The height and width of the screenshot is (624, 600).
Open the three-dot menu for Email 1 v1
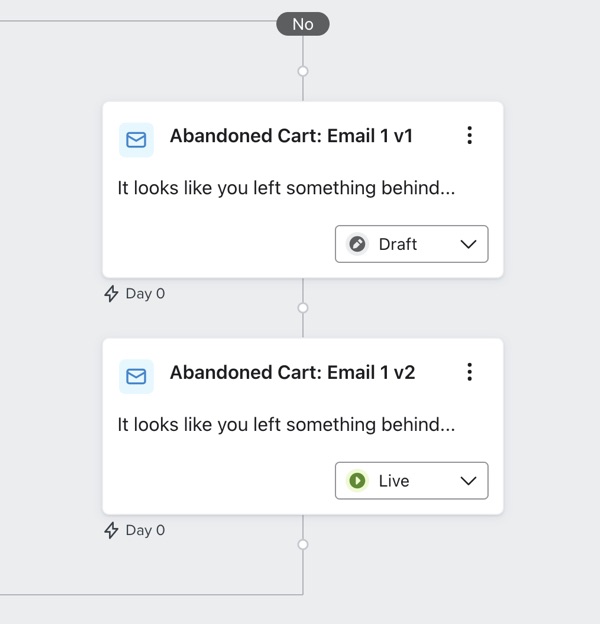pos(469,136)
